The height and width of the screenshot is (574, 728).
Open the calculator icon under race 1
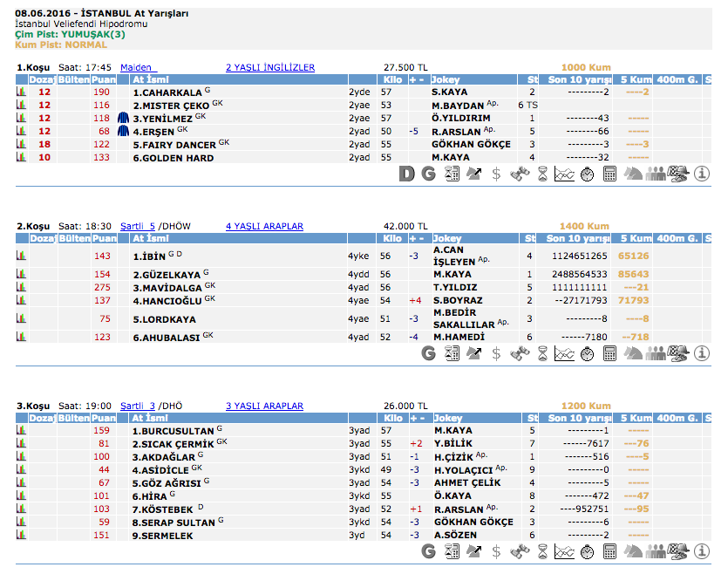point(609,174)
